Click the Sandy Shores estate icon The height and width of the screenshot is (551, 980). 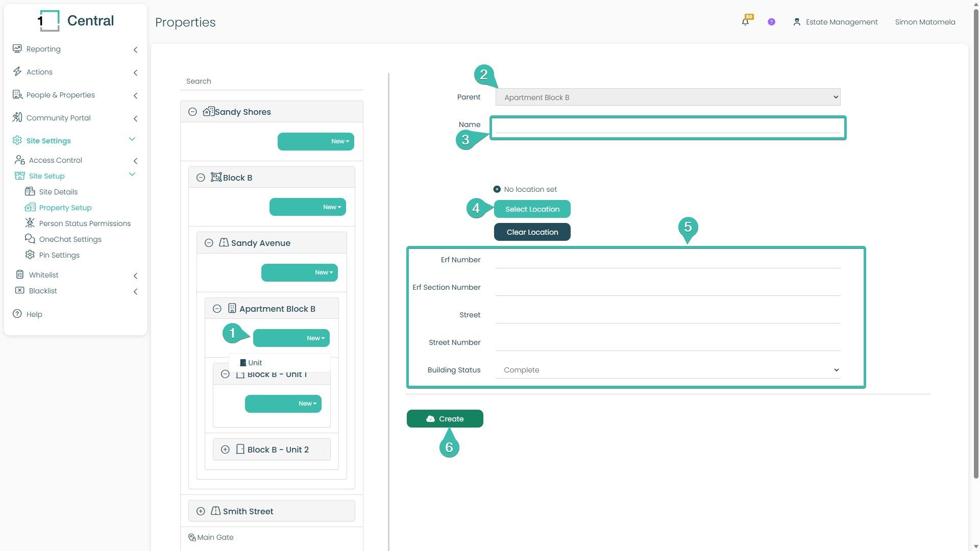coord(208,111)
